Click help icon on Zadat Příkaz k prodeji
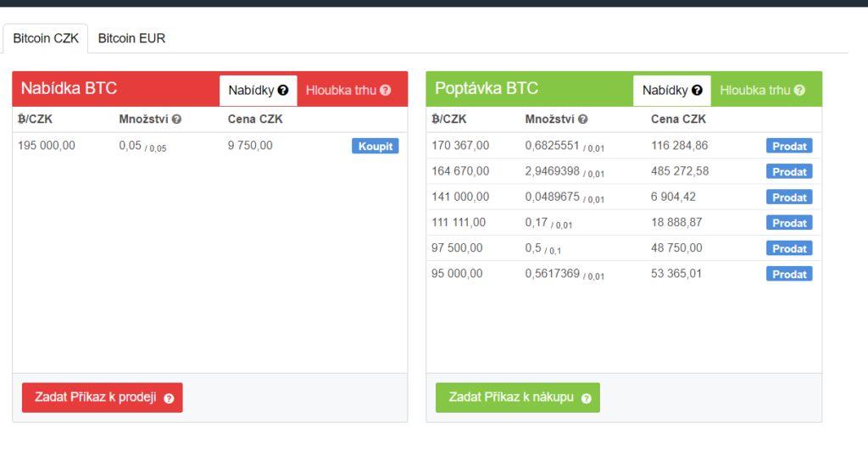This screenshot has width=868, height=456. pyautogui.click(x=169, y=398)
